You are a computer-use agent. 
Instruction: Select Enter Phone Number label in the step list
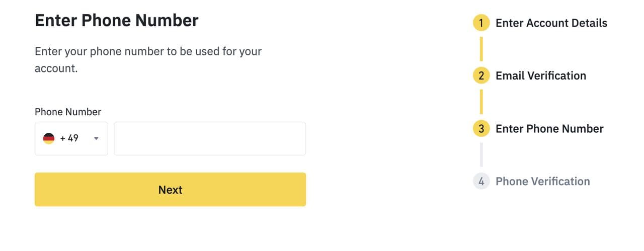click(x=549, y=129)
